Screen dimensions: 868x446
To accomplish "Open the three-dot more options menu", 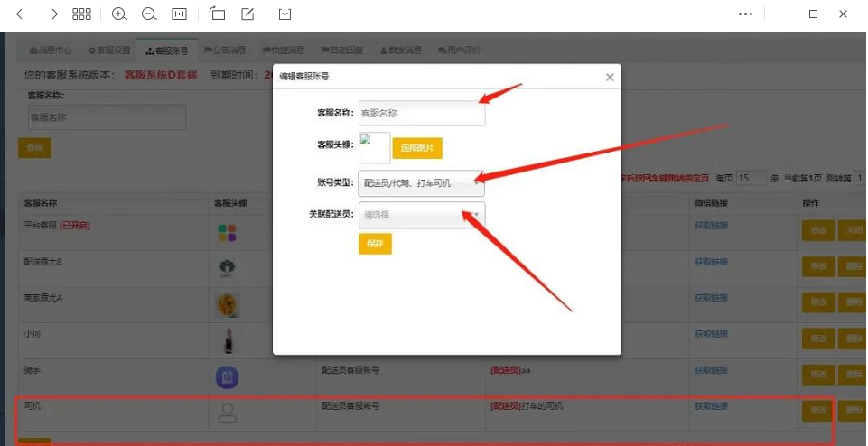I will pyautogui.click(x=745, y=14).
